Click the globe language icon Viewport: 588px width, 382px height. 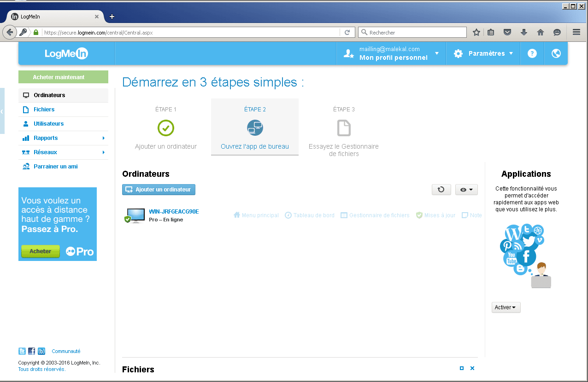point(556,53)
